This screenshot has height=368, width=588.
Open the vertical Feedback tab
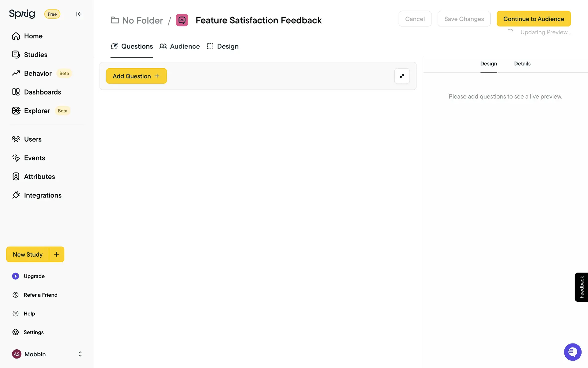point(581,287)
